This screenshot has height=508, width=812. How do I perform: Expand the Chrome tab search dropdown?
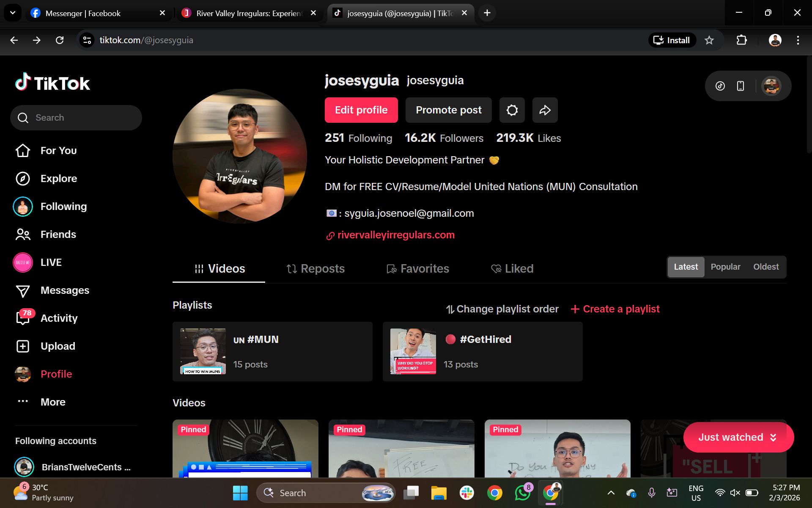[x=13, y=13]
